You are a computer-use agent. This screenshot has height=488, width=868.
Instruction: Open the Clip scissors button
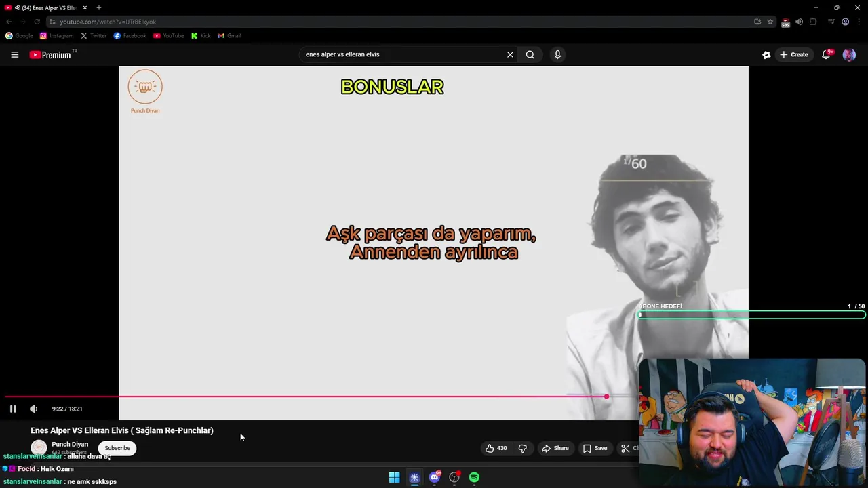tap(628, 448)
